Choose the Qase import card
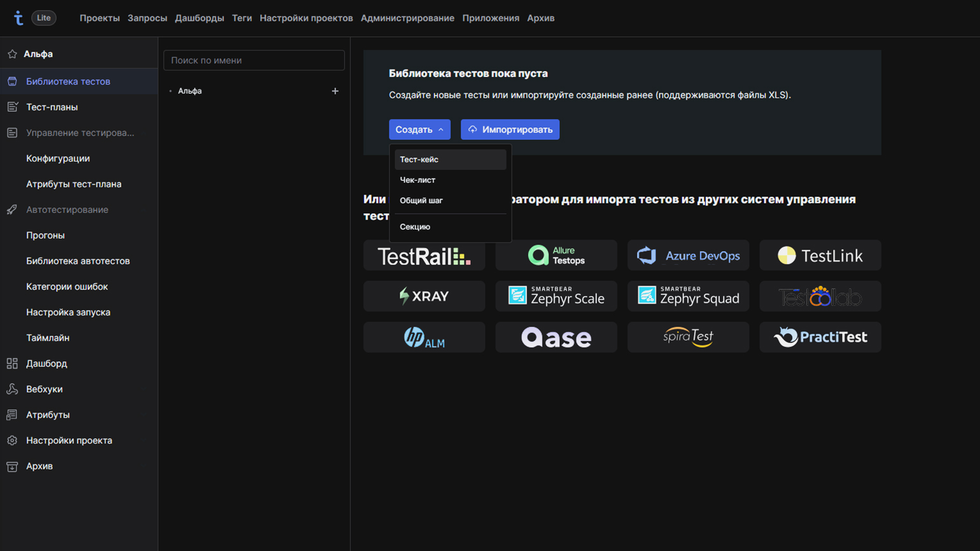980x551 pixels. click(x=556, y=337)
